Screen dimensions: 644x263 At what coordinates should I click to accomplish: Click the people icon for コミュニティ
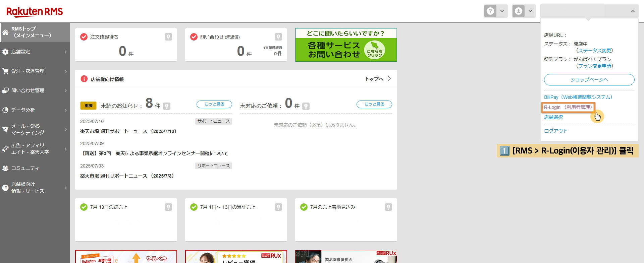(5, 168)
